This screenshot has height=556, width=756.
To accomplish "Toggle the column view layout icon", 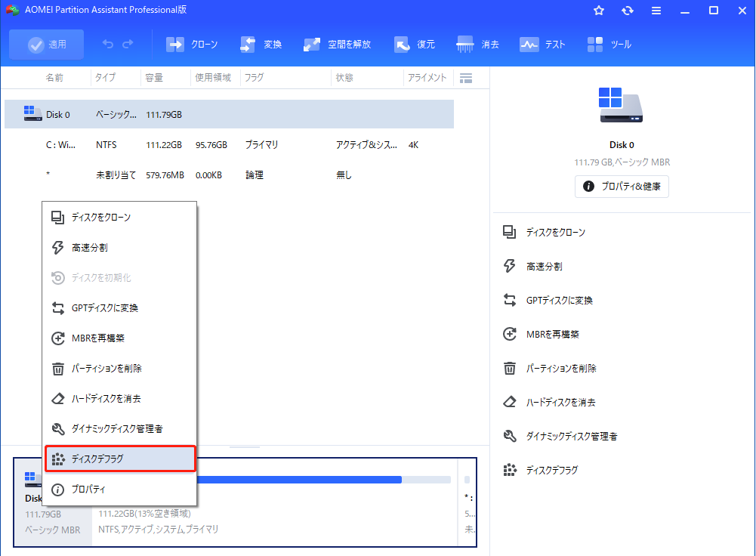I will coord(466,78).
